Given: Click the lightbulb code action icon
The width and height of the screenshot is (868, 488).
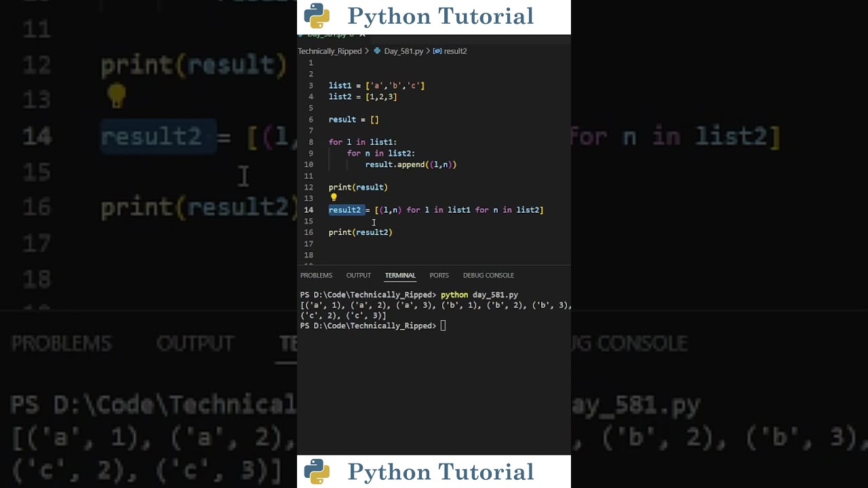Looking at the screenshot, I should [333, 198].
